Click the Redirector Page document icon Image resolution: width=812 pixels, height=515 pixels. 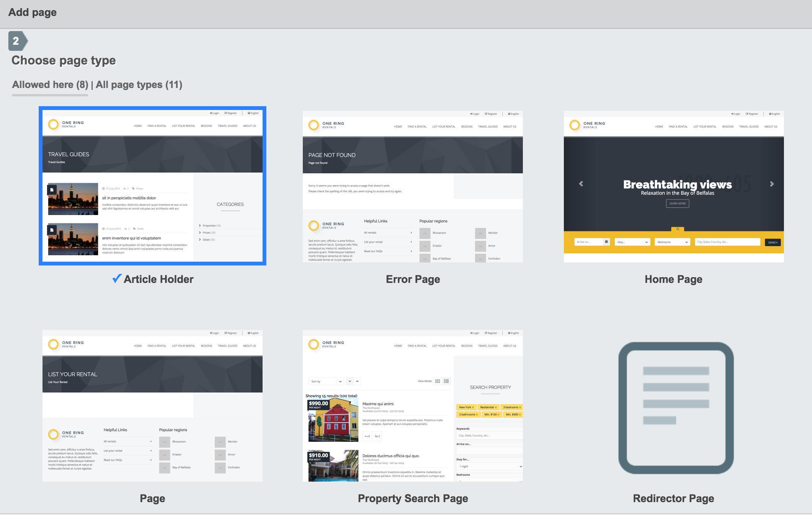(x=676, y=408)
